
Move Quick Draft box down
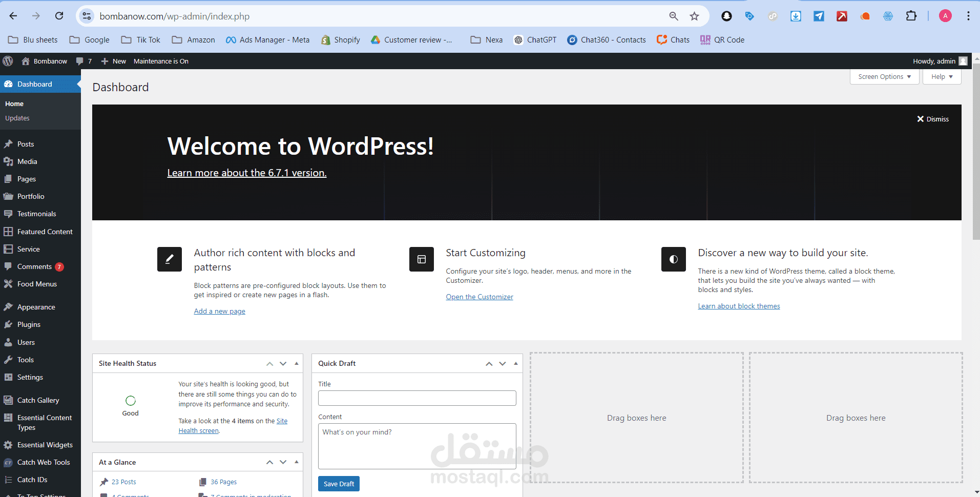click(503, 363)
